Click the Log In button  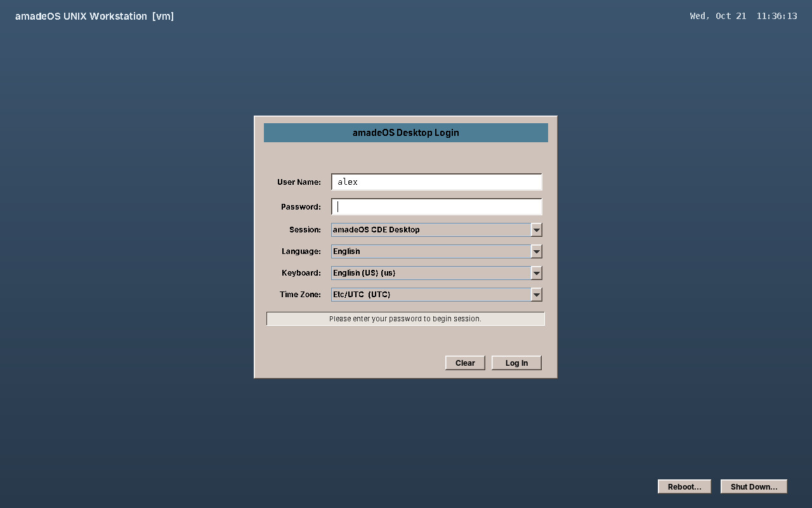[x=516, y=363]
